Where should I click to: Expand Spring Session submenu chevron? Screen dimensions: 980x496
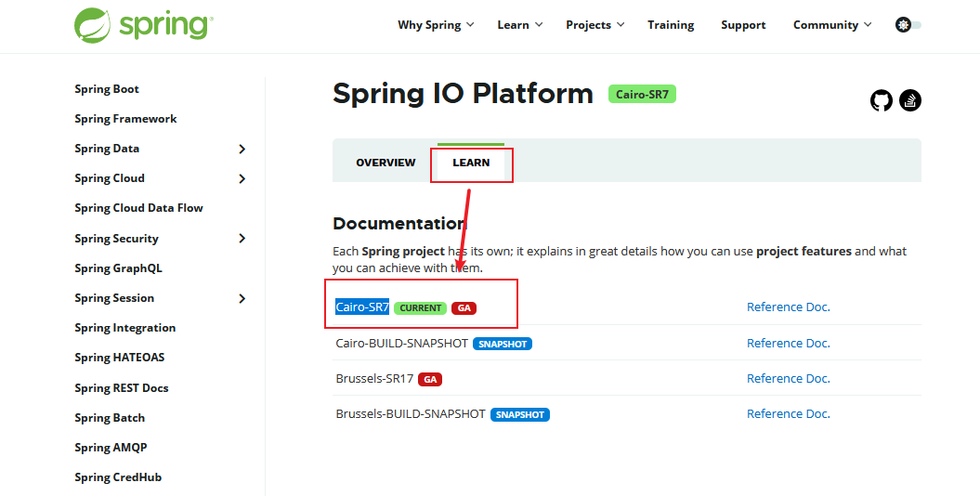(x=242, y=298)
